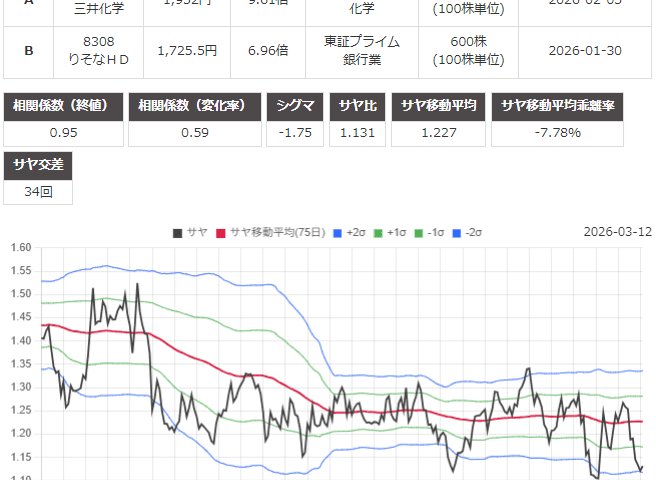Toggle the -1σ band legend entry
This screenshot has width=656, height=480.
[427, 233]
